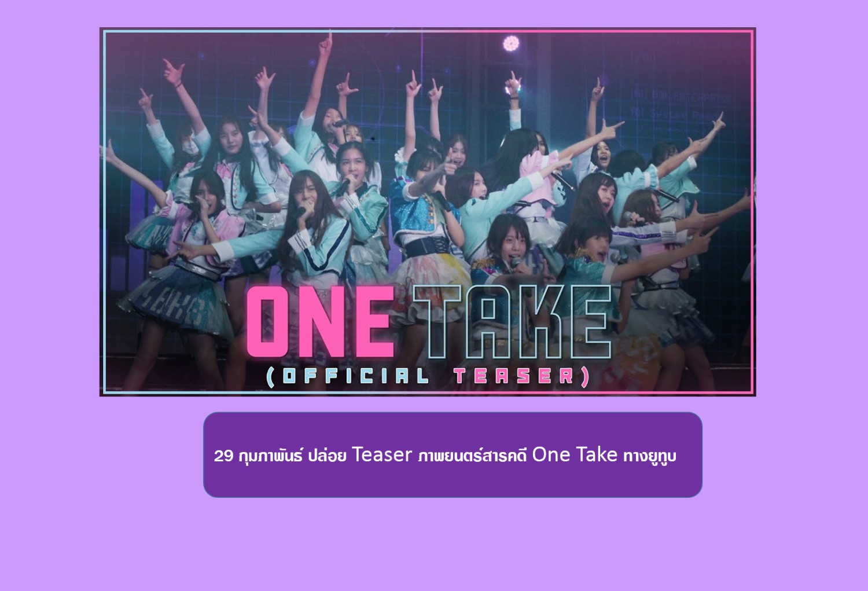Click the closing parenthesis after TEASER
The image size is (868, 591).
(x=585, y=377)
